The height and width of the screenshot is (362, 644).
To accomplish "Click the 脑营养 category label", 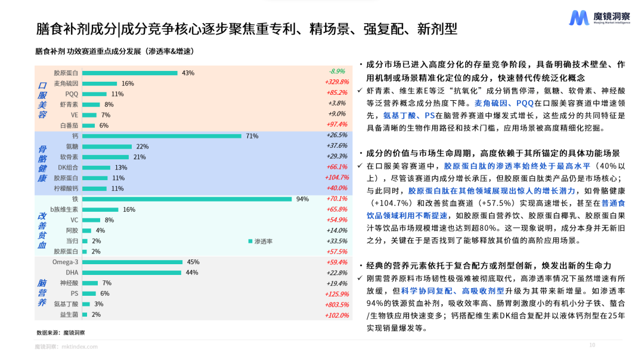I will pos(42,293).
